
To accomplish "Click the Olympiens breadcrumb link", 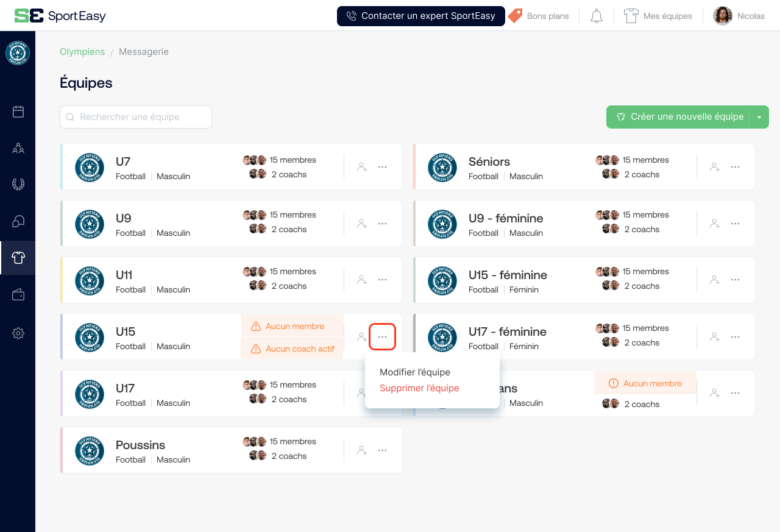I will (82, 52).
